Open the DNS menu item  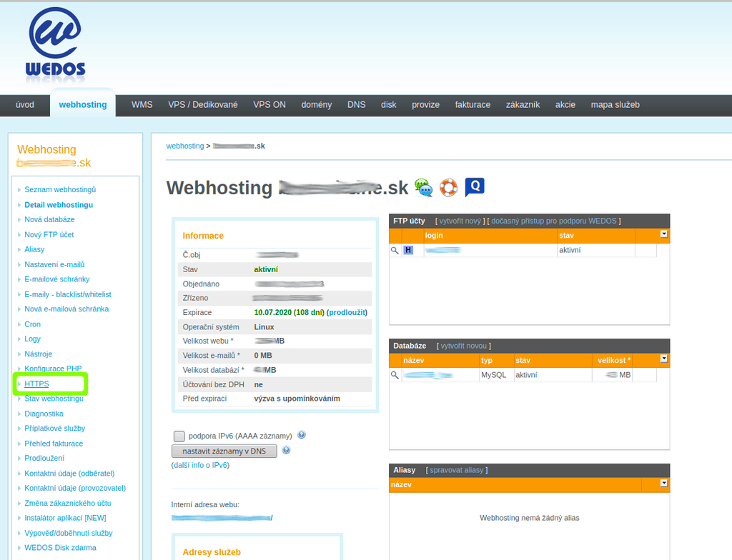(x=356, y=105)
